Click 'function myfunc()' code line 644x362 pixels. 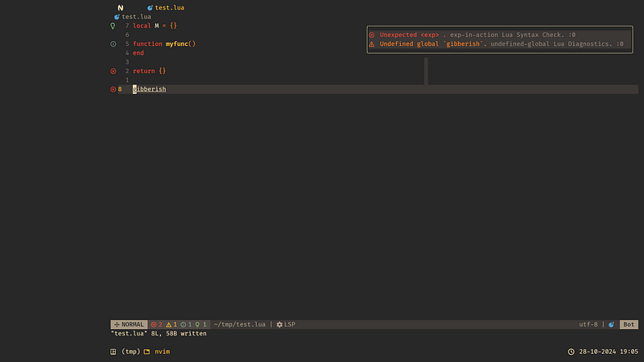tap(164, 44)
